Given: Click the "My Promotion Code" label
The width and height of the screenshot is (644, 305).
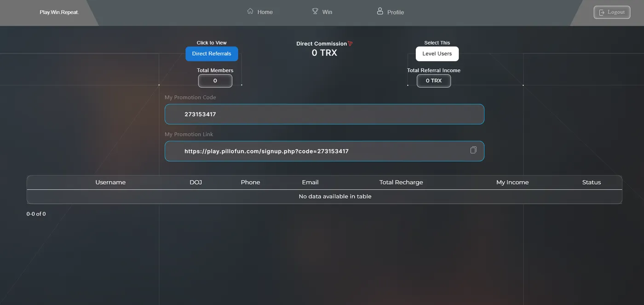Looking at the screenshot, I should [x=190, y=98].
